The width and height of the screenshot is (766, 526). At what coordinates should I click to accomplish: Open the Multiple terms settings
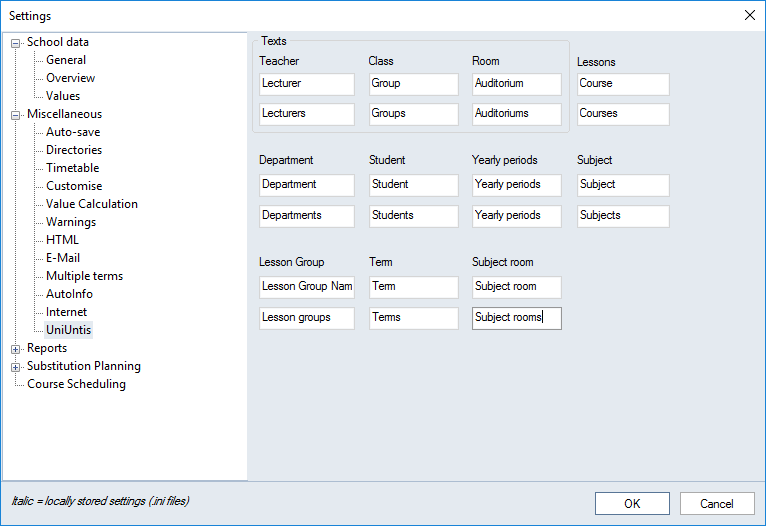[x=85, y=276]
